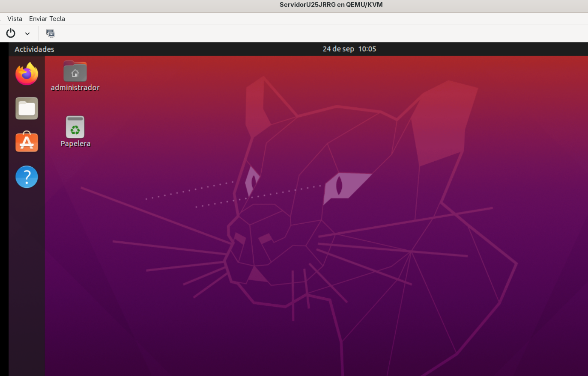Click the snapshots/console toolbar icon
Screen dimensions: 588x376
click(51, 33)
